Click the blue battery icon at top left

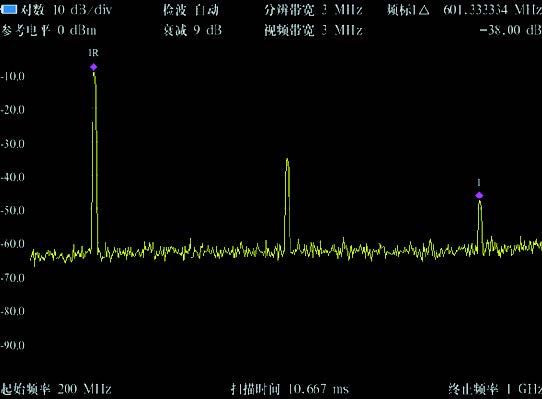9,10
